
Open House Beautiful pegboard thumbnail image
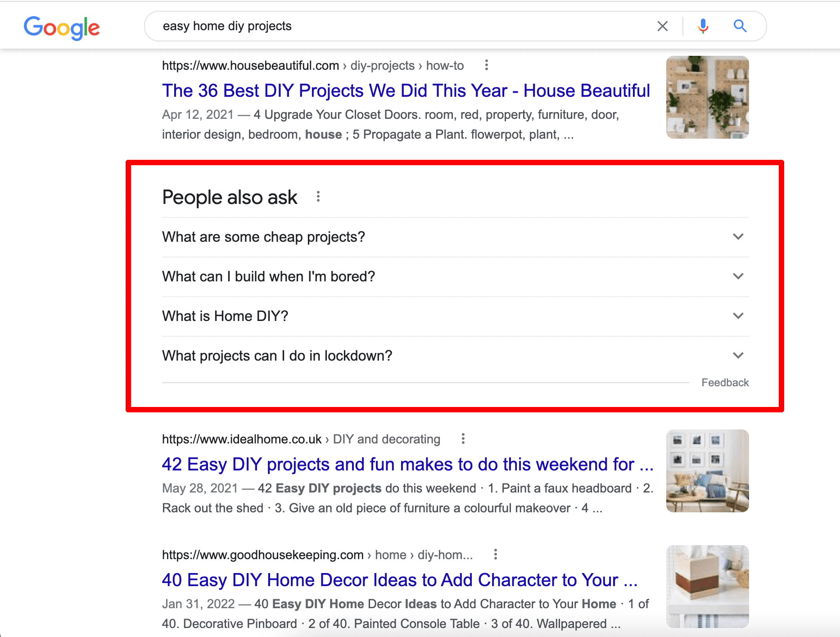click(707, 97)
